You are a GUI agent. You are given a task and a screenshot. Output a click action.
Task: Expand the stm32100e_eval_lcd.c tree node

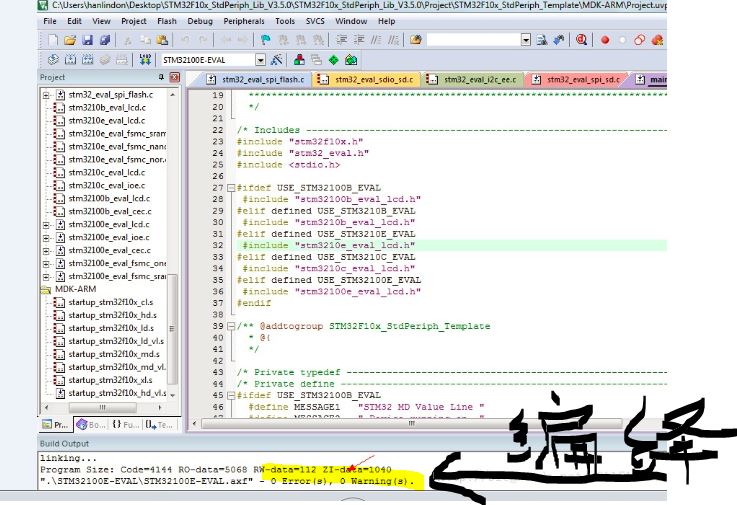46,225
